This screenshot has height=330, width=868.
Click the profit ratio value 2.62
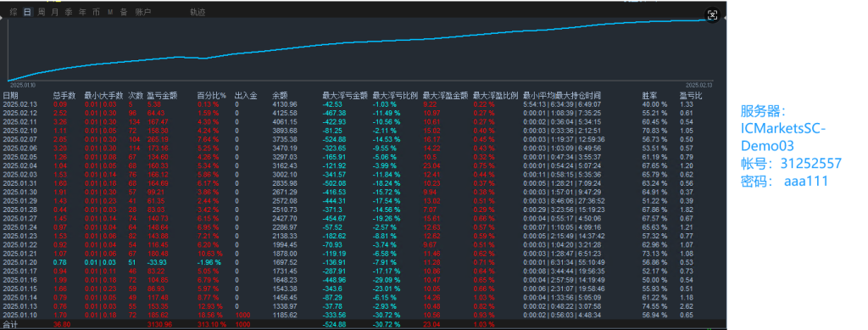click(687, 305)
